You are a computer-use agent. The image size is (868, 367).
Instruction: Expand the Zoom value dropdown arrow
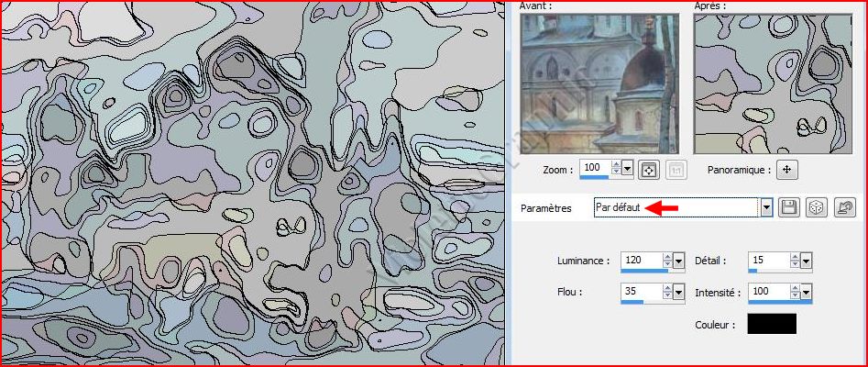[628, 169]
